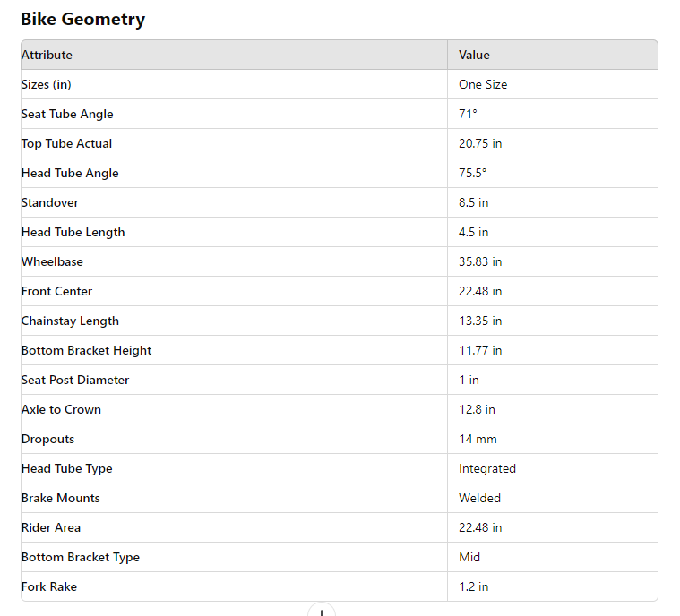Select the Top Tube Actual label
This screenshot has width=680, height=616.
(x=66, y=143)
